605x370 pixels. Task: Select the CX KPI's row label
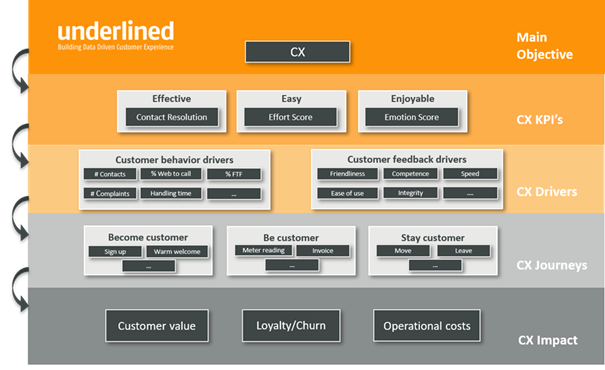pos(539,120)
